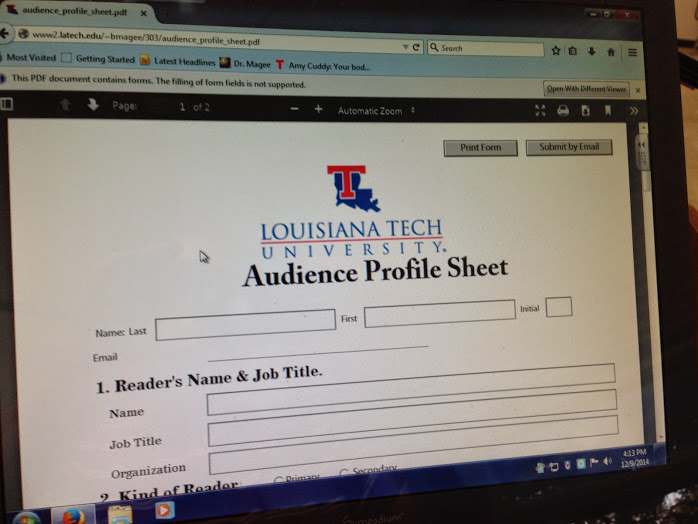Open the Getting Started bookmark
Viewport: 698px width, 524px height.
click(x=99, y=59)
